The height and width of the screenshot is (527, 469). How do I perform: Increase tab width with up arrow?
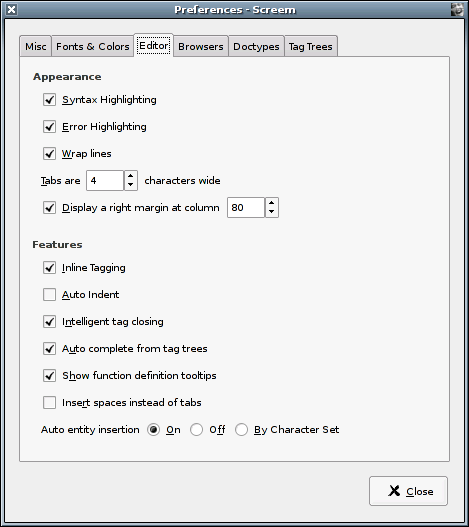tap(131, 176)
